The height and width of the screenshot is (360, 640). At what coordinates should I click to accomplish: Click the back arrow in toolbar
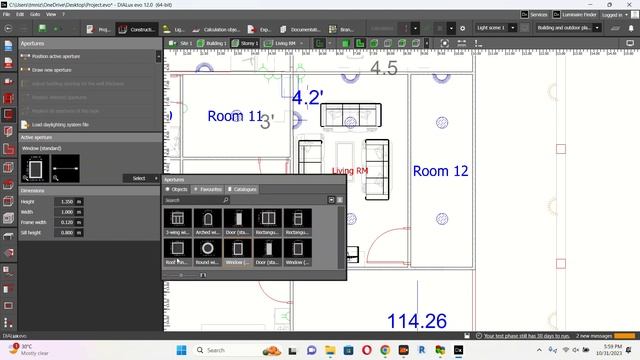click(8, 29)
